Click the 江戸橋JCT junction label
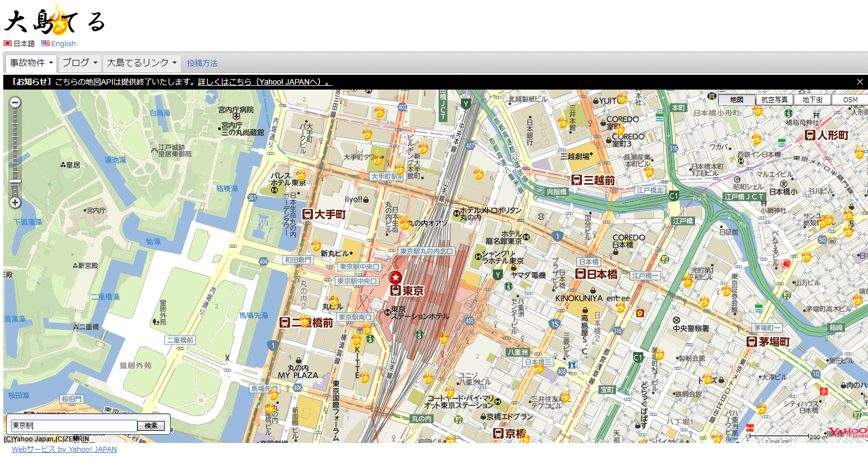Image resolution: width=868 pixels, height=460 pixels. 744,197
